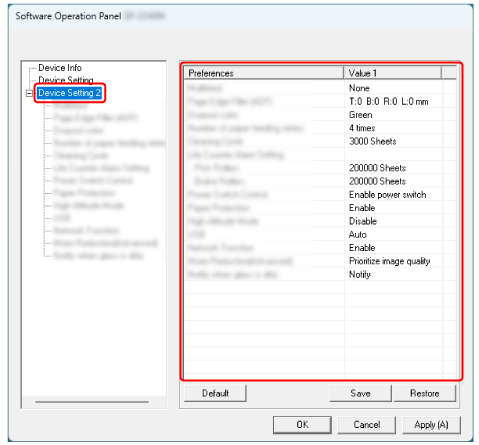Screen dimensions: 479x445
Task: Collapse the Device Setting 2 tree node
Action: [x=29, y=93]
